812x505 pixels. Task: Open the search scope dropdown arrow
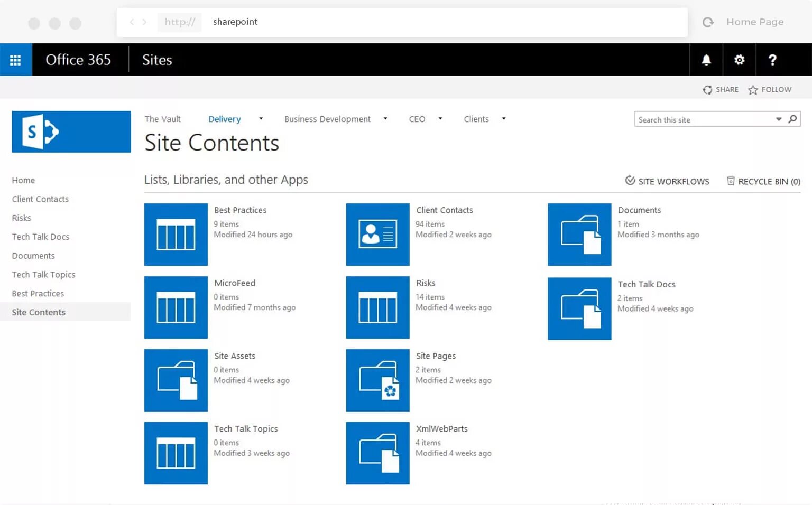point(779,119)
